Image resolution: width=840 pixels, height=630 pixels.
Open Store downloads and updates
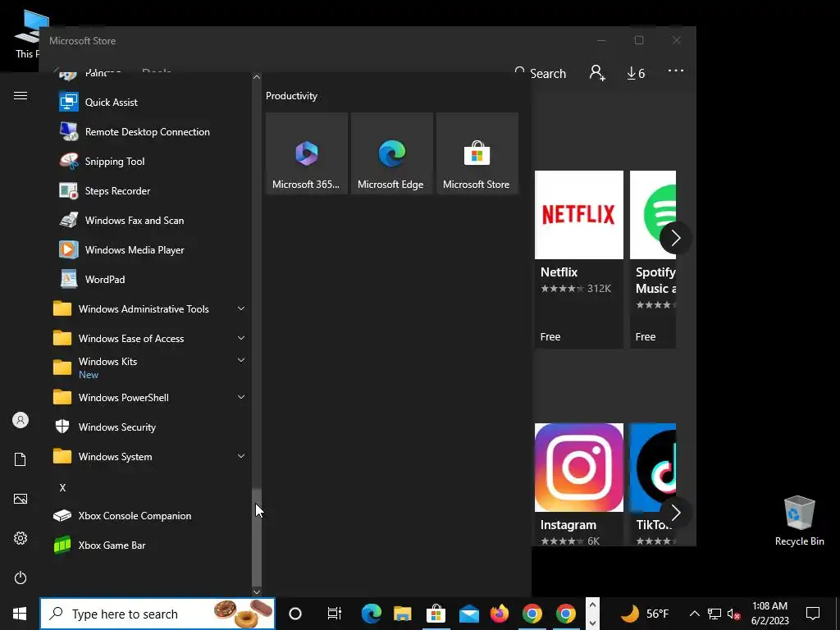tap(636, 73)
